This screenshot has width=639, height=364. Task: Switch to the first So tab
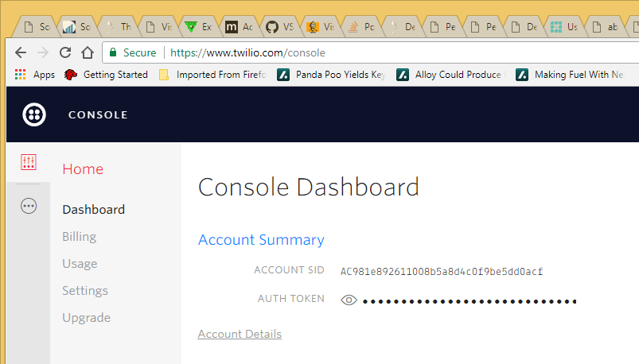click(37, 27)
